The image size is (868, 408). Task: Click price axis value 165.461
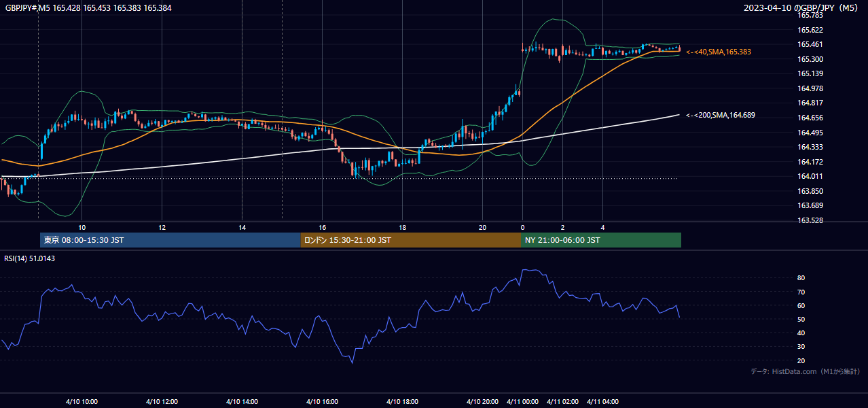pyautogui.click(x=810, y=44)
